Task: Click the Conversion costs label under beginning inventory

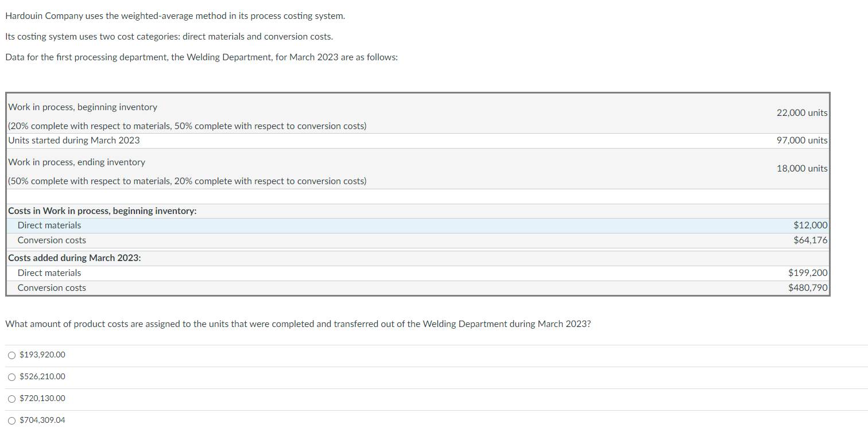Action: pos(51,240)
